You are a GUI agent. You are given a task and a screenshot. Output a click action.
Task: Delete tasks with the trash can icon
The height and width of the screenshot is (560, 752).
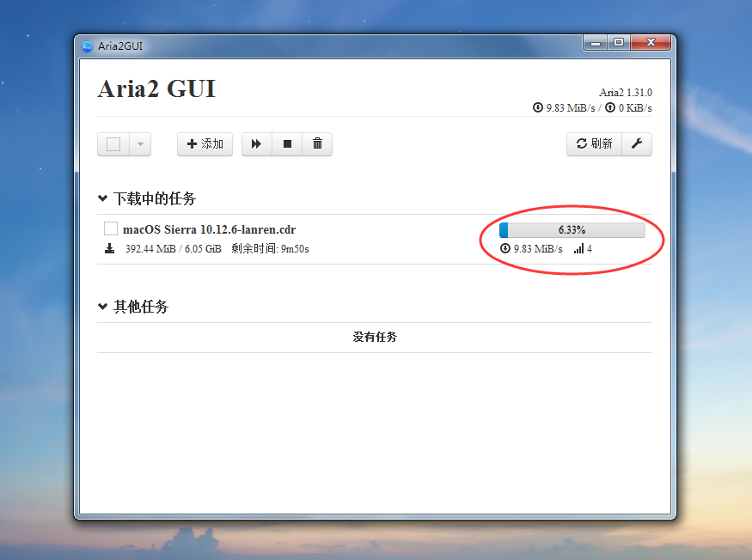point(317,143)
